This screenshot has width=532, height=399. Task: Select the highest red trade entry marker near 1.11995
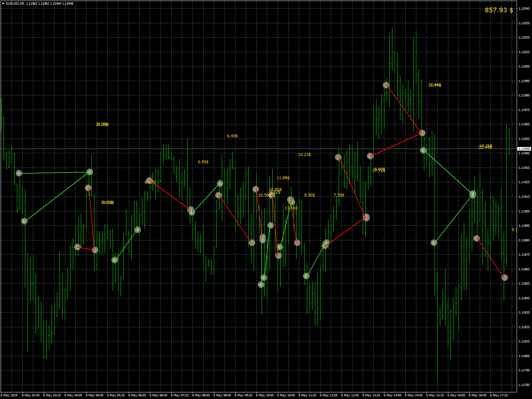pyautogui.click(x=386, y=85)
